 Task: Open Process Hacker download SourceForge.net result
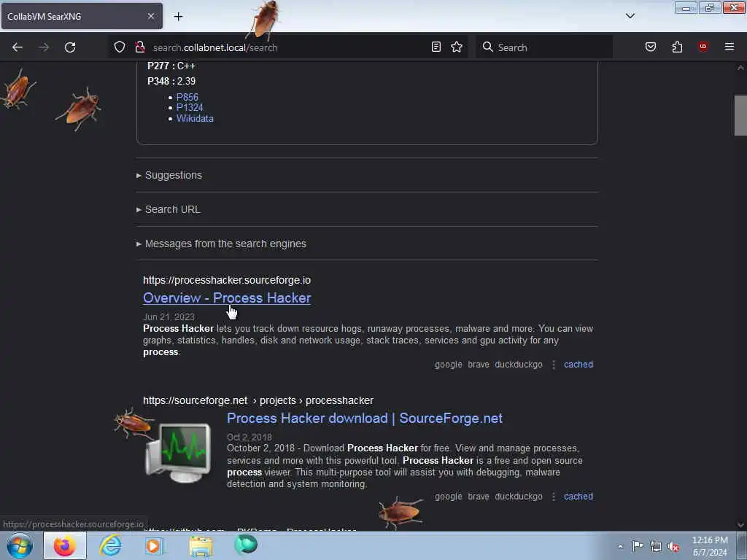coord(365,418)
